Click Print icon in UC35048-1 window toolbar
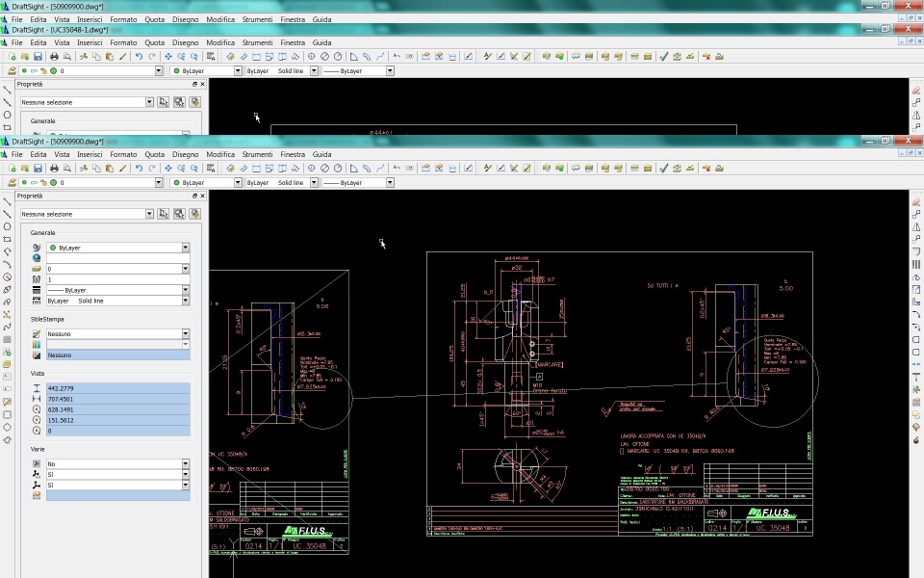The width and height of the screenshot is (924, 578). (54, 57)
